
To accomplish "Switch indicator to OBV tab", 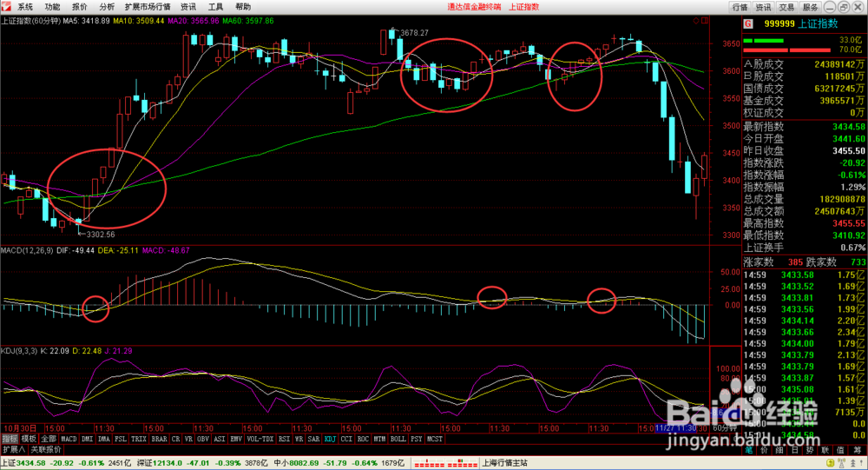I will click(203, 439).
